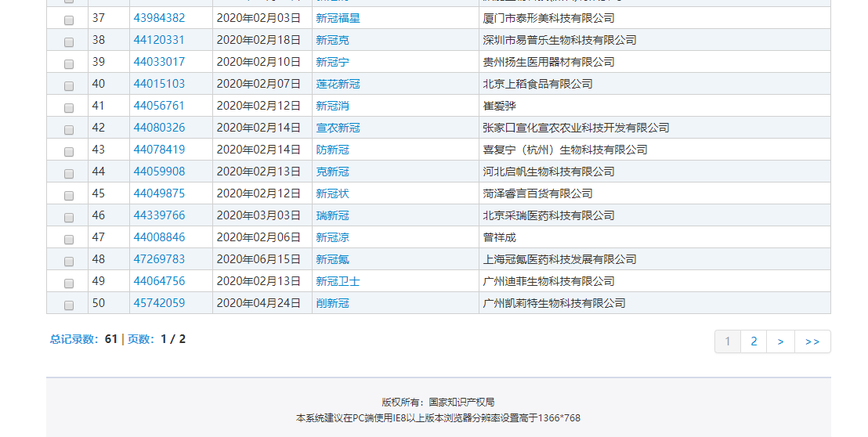Check the box for row 50
Viewport: 868px width, 437px height.
(69, 305)
